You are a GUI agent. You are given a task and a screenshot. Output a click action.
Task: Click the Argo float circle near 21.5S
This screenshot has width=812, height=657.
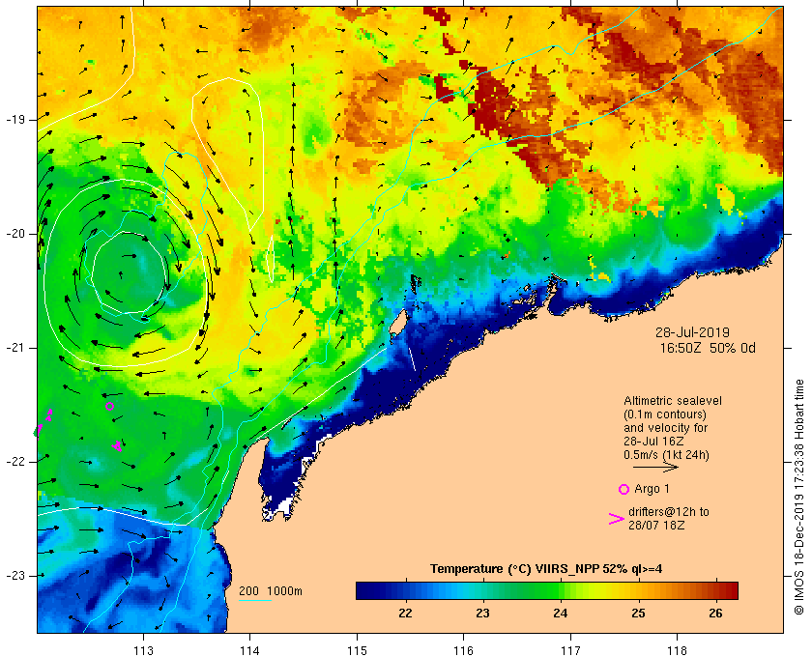pos(110,407)
